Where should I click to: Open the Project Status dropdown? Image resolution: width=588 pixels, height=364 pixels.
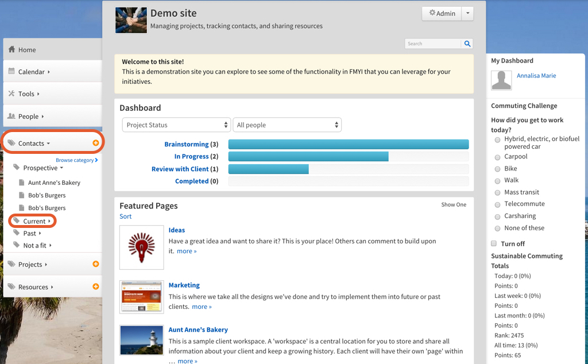[x=176, y=125]
